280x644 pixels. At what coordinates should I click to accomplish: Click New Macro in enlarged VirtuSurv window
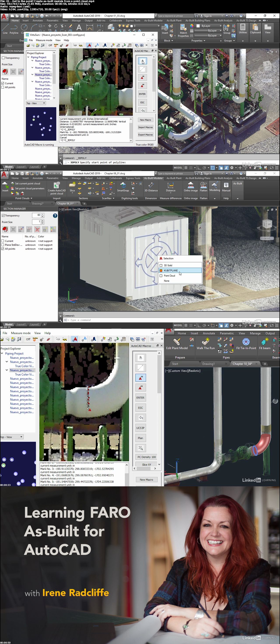coord(146,480)
